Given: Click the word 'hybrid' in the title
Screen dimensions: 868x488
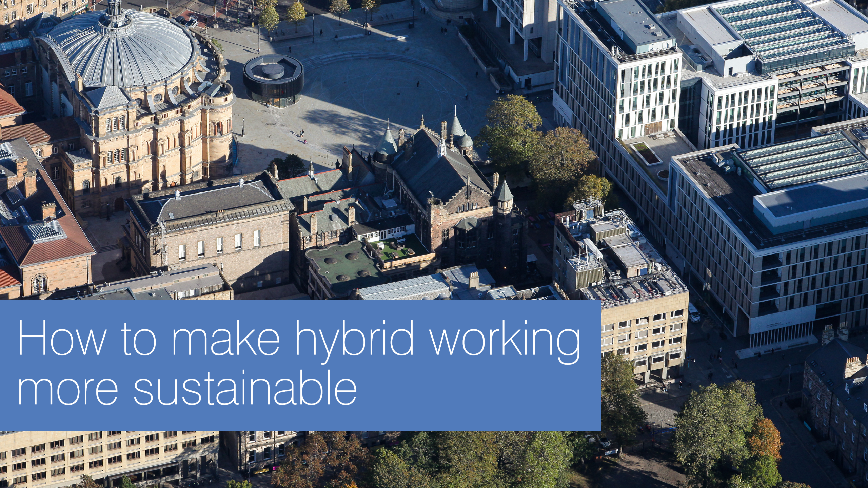Looking at the screenshot, I should [x=355, y=339].
